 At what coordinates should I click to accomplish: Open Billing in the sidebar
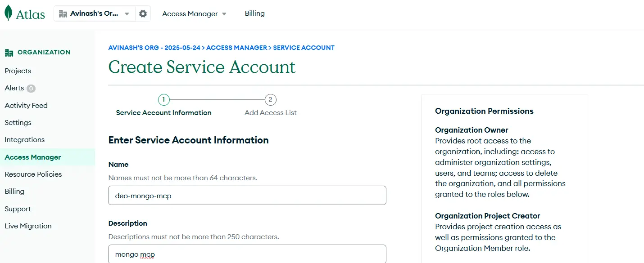[14, 192]
